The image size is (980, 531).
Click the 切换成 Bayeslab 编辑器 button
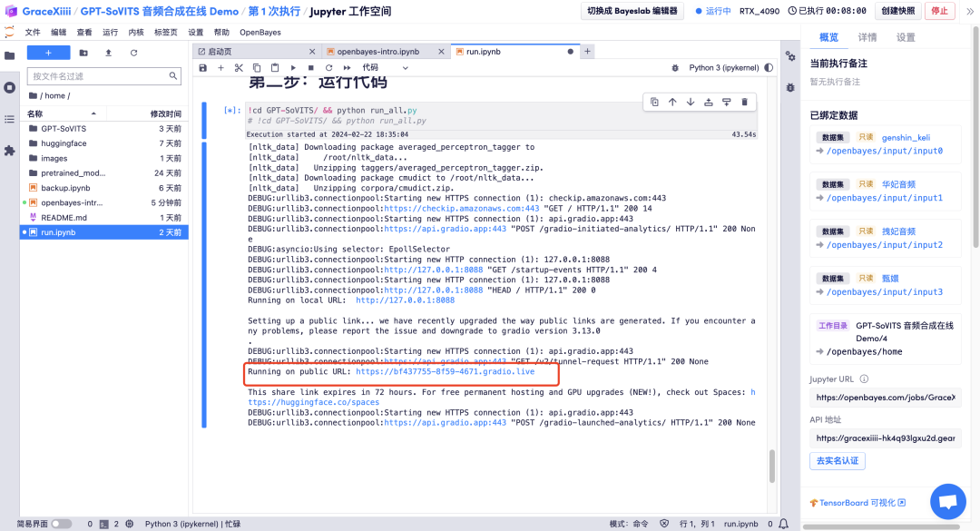point(632,11)
